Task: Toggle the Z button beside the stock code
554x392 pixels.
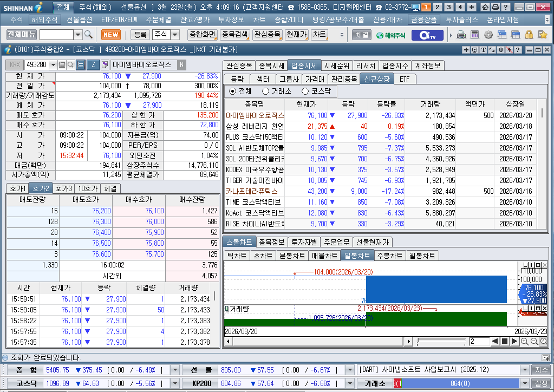Action: click(93, 64)
